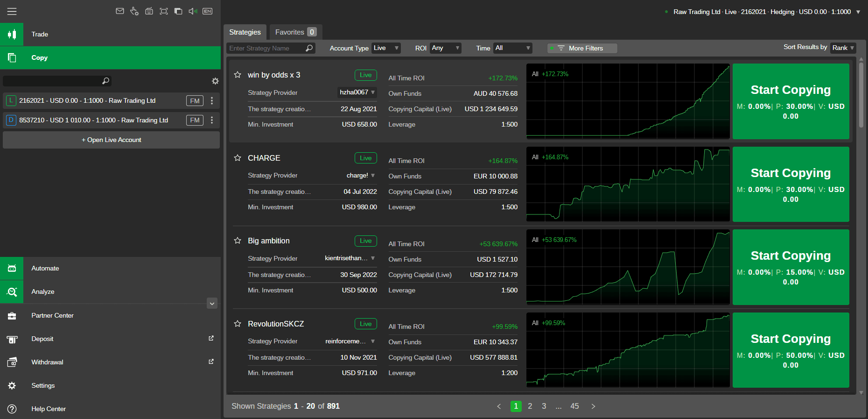Go to page 2 of strategies
868x419 pixels.
530,406
